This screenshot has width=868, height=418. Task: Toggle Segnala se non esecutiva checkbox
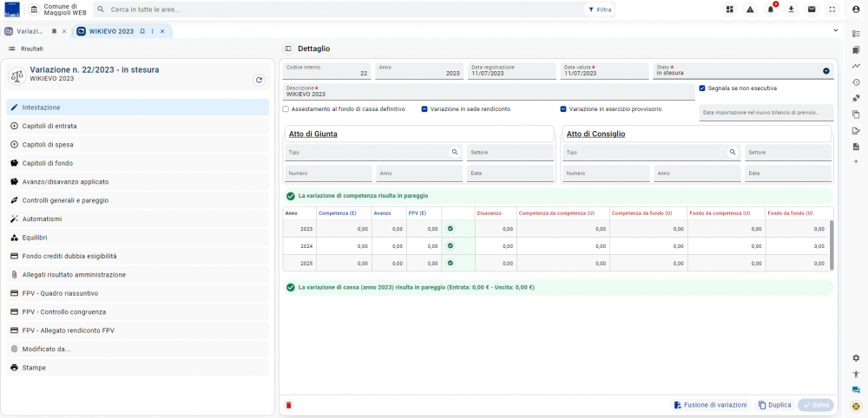[702, 88]
